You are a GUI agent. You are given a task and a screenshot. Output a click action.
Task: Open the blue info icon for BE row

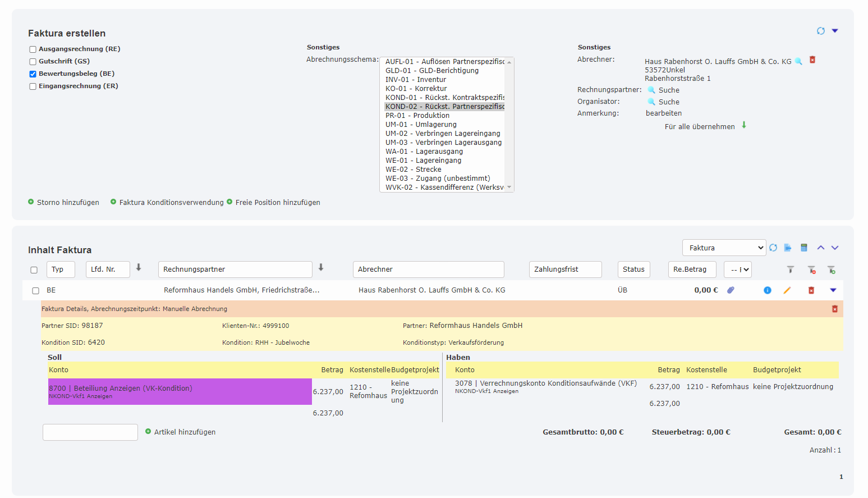pos(768,290)
